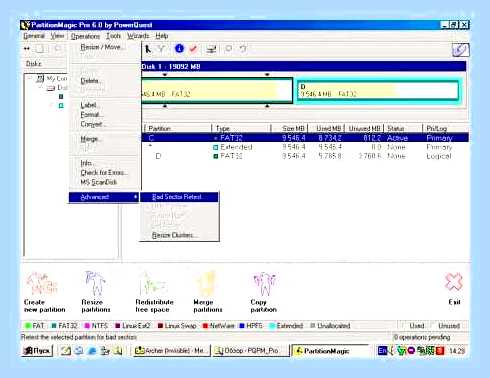Open the Пуск Start button
The height and width of the screenshot is (378, 490).
(37, 351)
